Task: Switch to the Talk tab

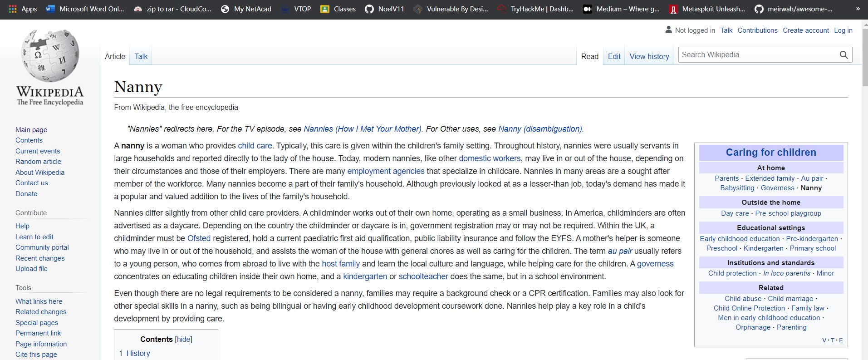Action: (x=141, y=56)
